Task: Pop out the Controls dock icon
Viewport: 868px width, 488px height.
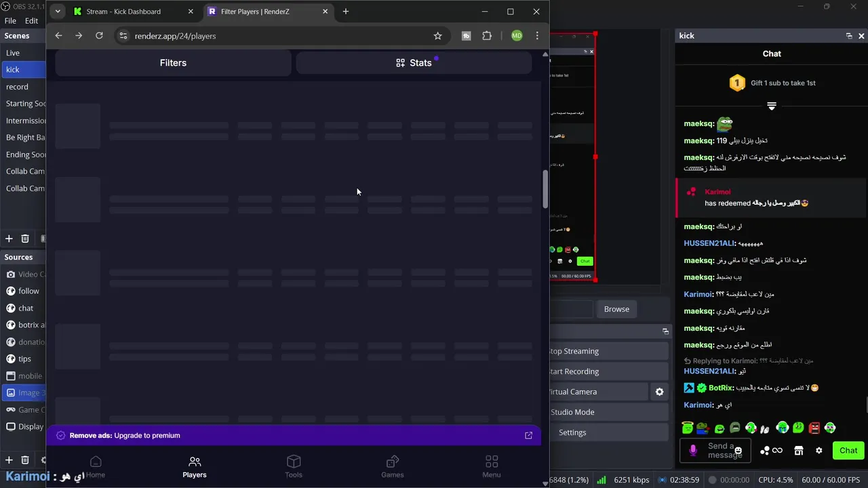Action: pos(665,331)
